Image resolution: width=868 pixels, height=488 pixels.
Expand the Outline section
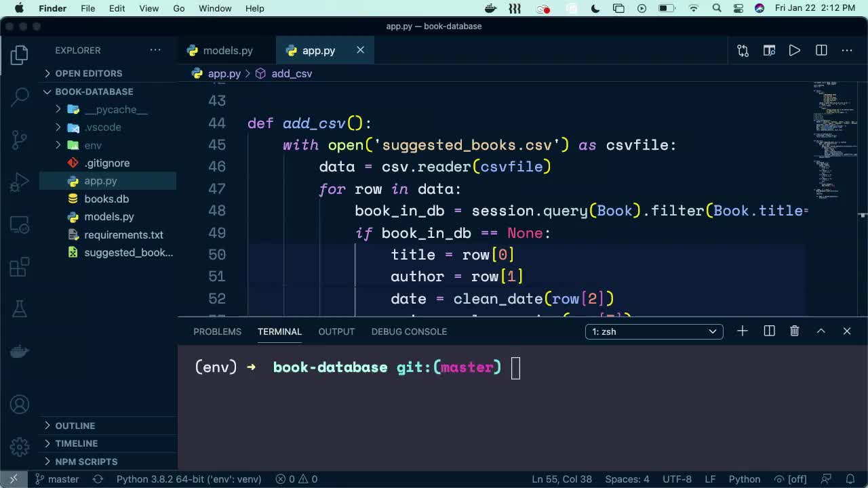coord(75,426)
